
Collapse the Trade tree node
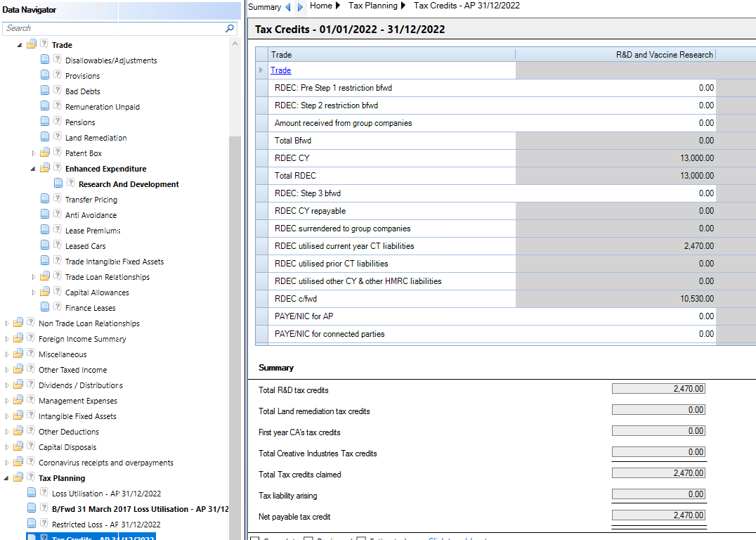pyautogui.click(x=20, y=45)
